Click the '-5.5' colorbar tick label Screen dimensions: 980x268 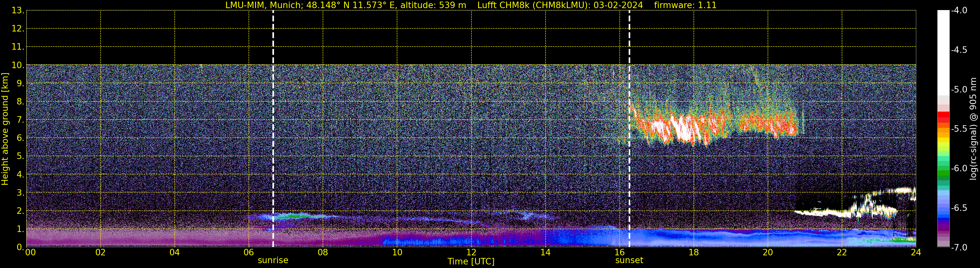tap(959, 129)
